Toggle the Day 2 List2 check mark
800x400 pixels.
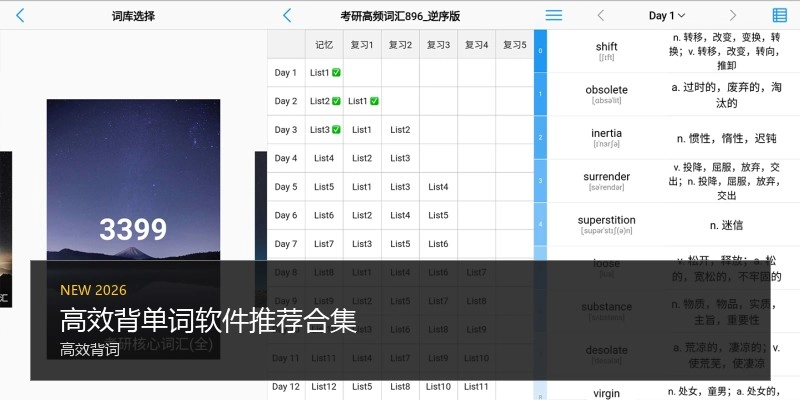336,101
